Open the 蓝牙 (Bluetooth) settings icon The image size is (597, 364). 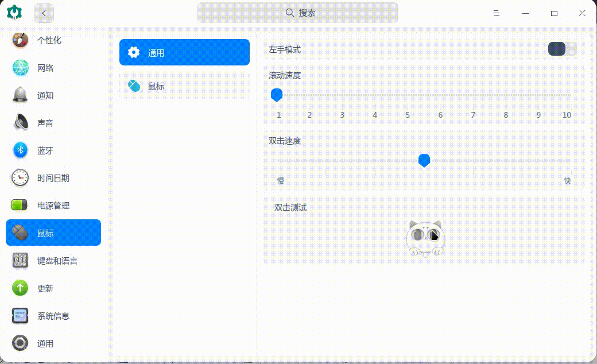click(20, 150)
